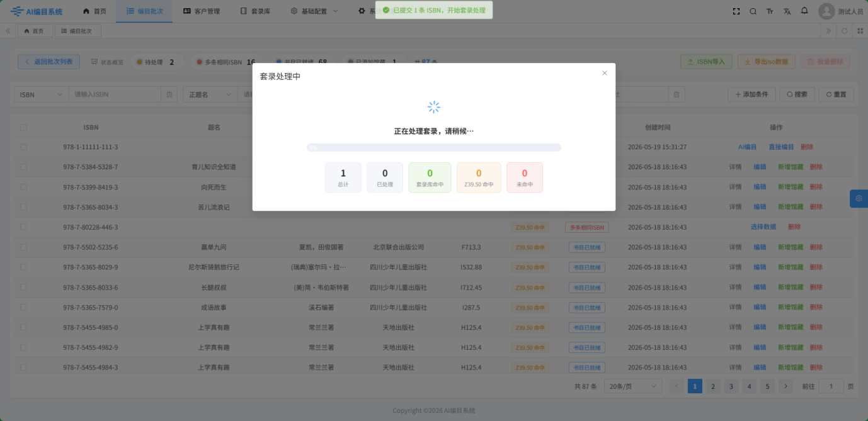Open the header search magnifier icon

pos(753,11)
